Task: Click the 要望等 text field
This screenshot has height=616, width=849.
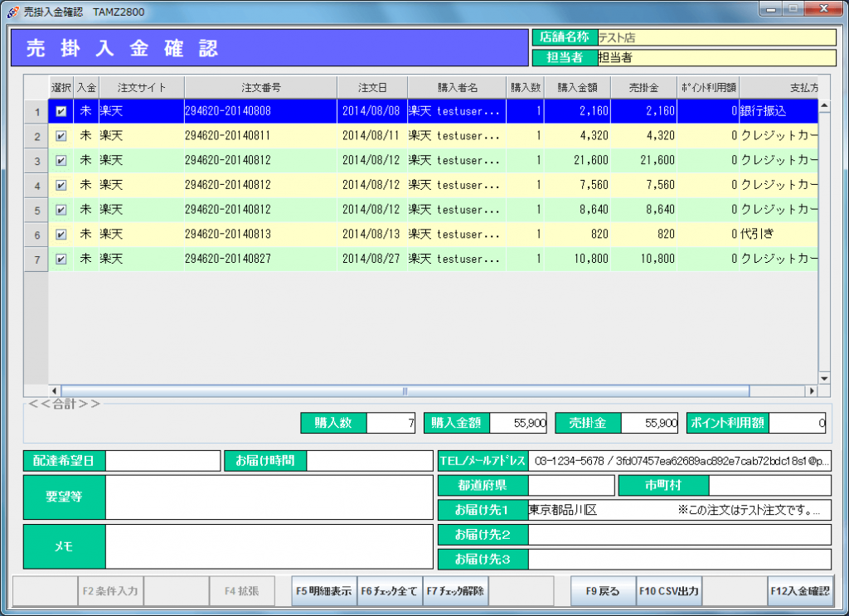Action: (269, 497)
